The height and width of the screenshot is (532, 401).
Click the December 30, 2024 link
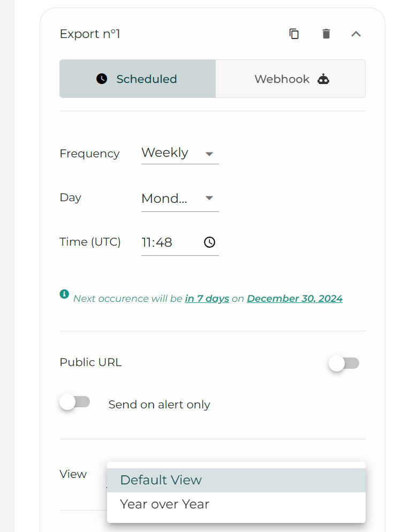point(295,299)
